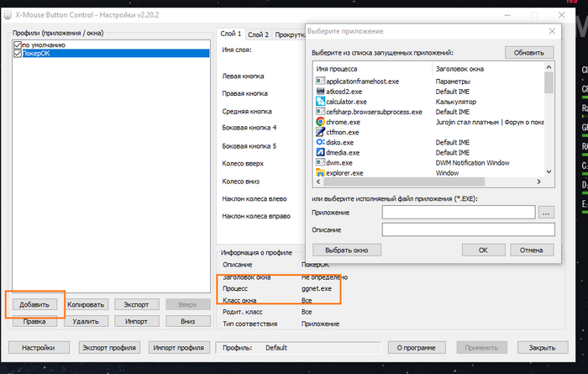This screenshot has width=588, height=374.
Task: Click the dmedia.exe icon
Action: 320,152
